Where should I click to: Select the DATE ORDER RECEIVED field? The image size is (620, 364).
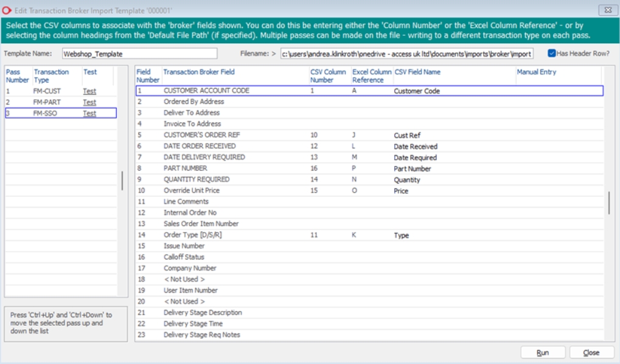pyautogui.click(x=370, y=146)
